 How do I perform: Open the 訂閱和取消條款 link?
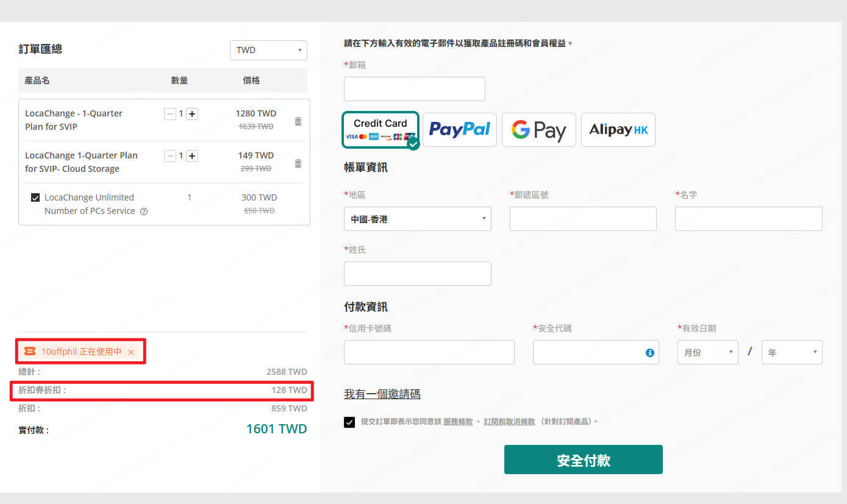tap(509, 422)
